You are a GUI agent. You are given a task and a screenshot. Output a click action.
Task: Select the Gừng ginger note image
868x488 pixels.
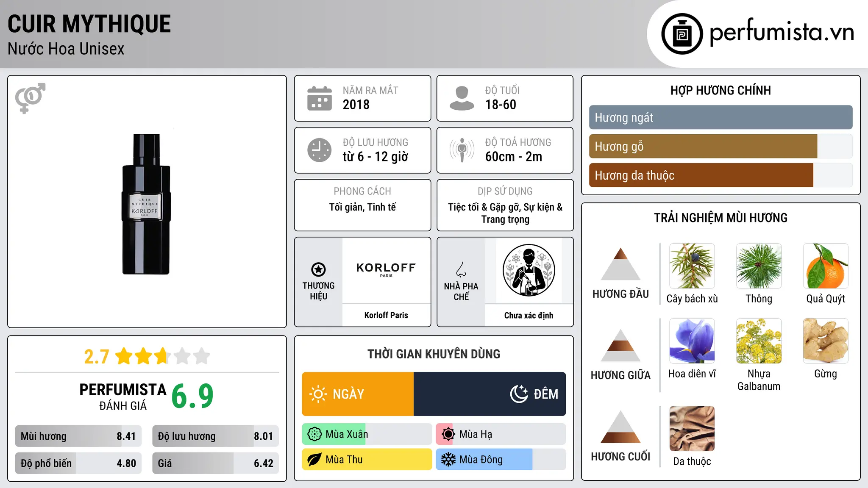826,341
